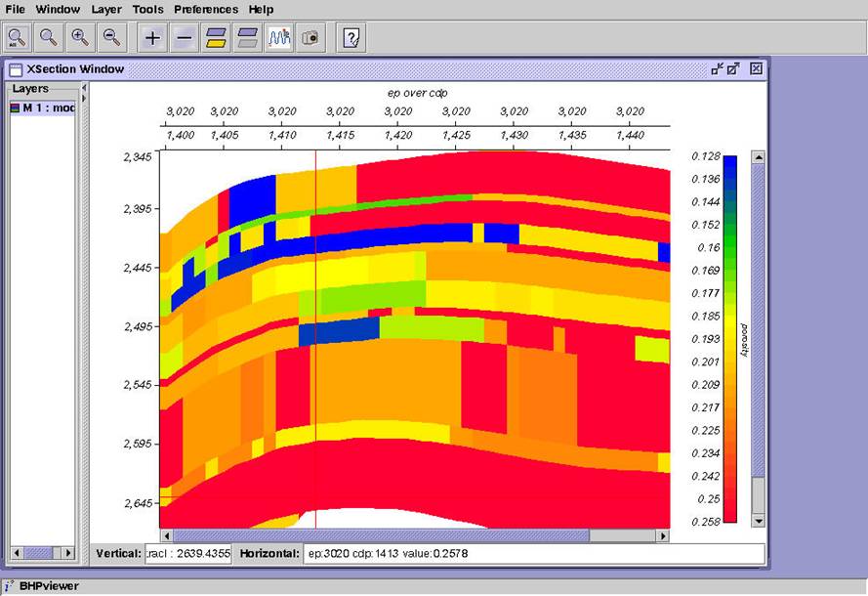This screenshot has width=868, height=596.
Task: Click the colorbar scrollbar down arrow
Action: 758,521
